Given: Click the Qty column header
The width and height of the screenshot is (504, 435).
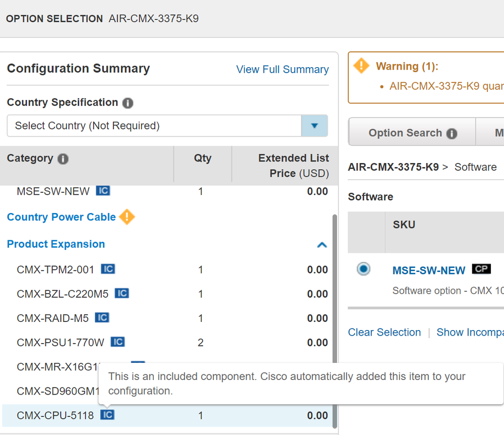Looking at the screenshot, I should (202, 158).
